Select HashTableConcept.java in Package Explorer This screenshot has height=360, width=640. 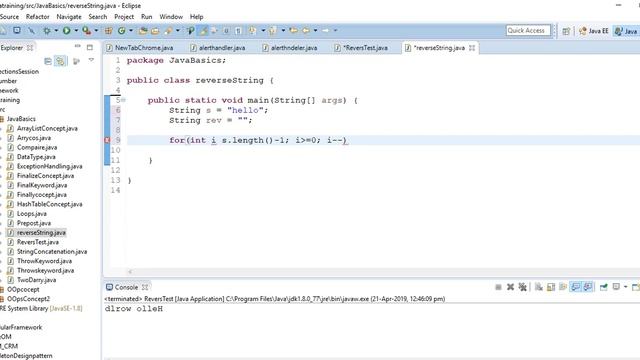coord(49,204)
